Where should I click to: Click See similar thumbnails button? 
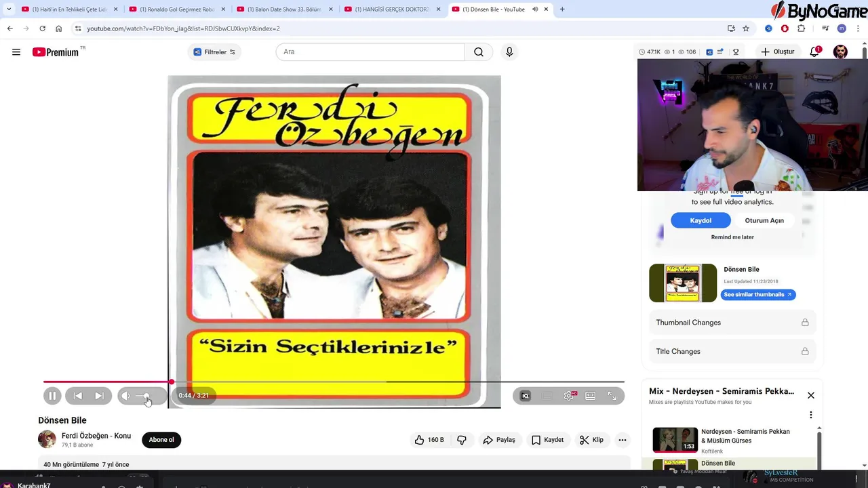[758, 295]
